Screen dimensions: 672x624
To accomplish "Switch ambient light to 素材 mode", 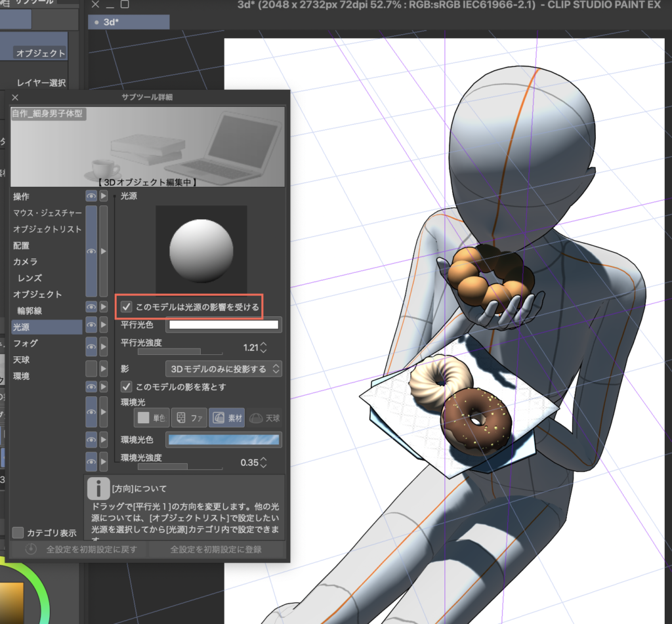I will tap(226, 417).
